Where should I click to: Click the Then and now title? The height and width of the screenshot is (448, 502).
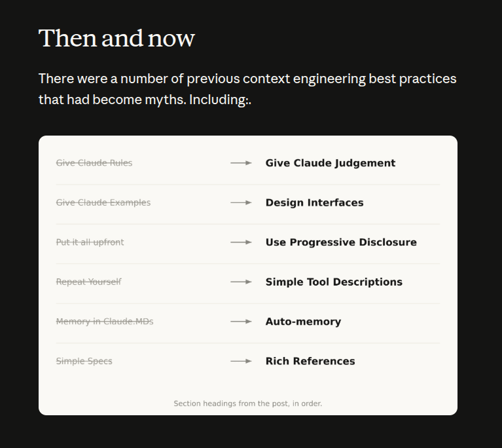click(117, 38)
